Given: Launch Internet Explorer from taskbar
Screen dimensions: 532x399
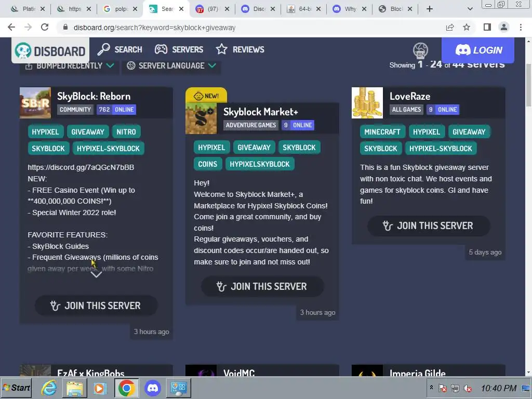Looking at the screenshot, I should point(49,388).
